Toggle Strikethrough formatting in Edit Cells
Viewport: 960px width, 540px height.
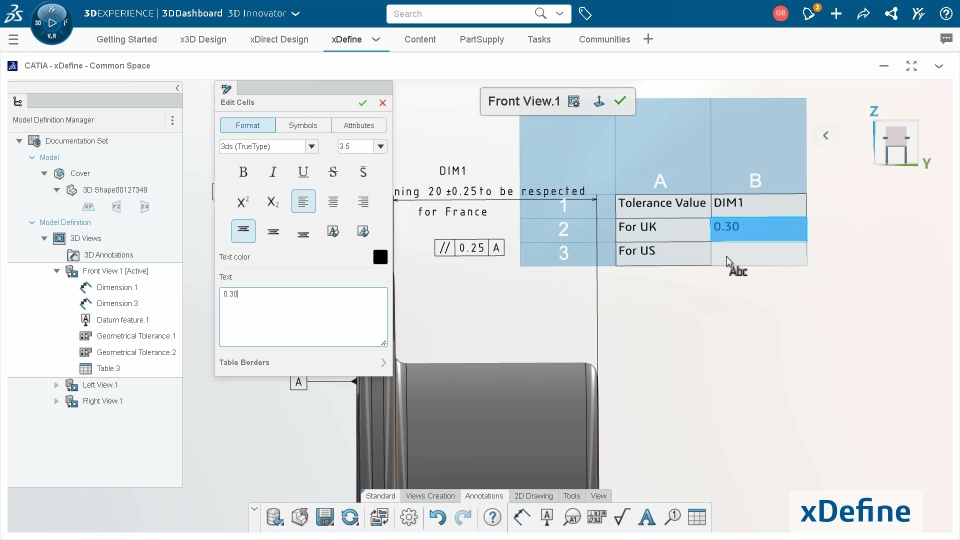[x=333, y=172]
